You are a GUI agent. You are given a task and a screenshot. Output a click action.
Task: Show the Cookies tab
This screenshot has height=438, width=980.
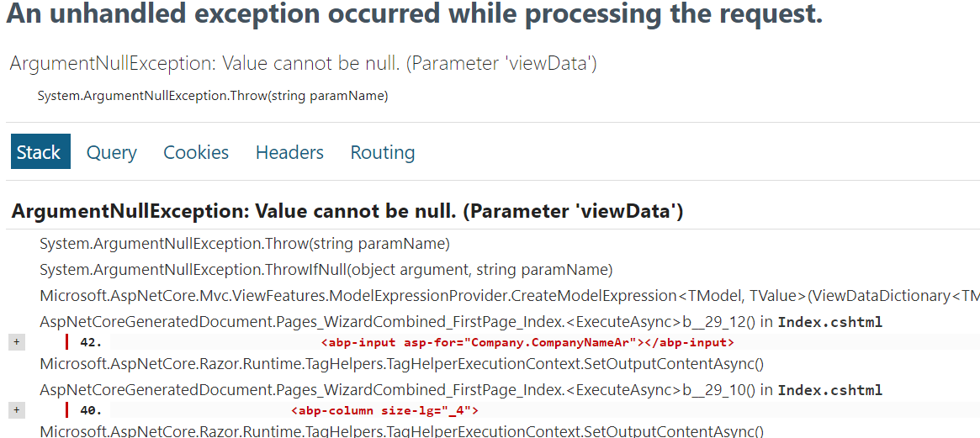[196, 152]
